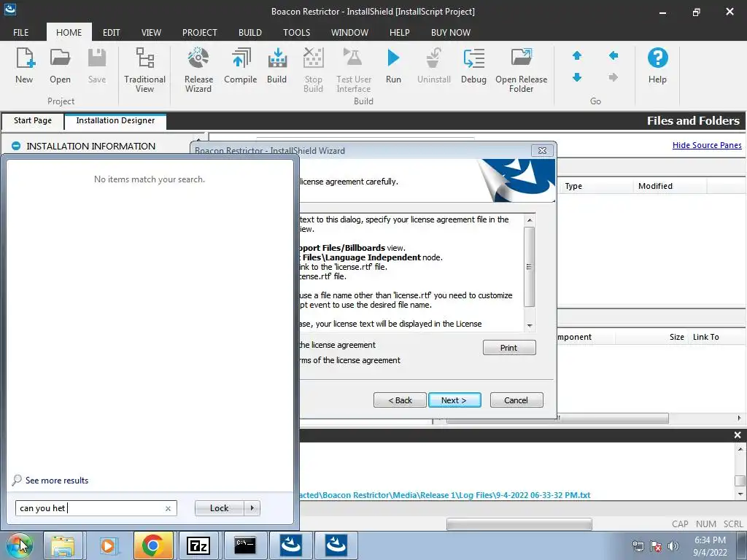The image size is (747, 560).
Task: Open File Explorer from taskbar
Action: pyautogui.click(x=63, y=545)
